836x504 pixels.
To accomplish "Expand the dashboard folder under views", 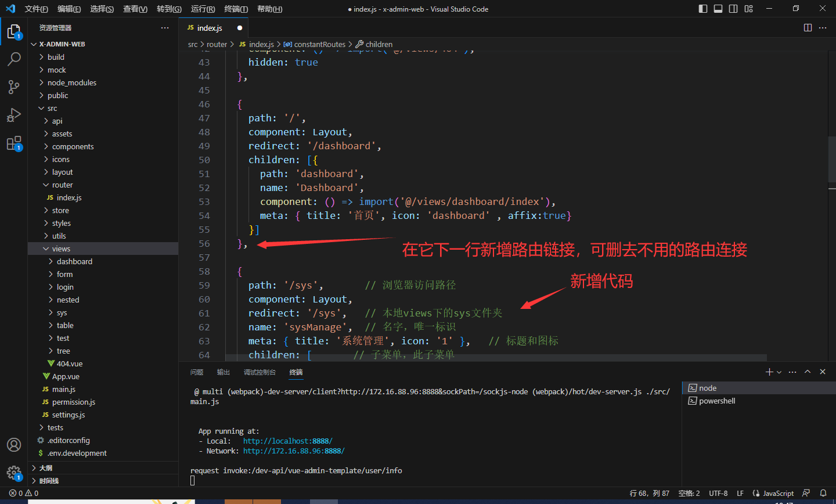I will 103,261.
